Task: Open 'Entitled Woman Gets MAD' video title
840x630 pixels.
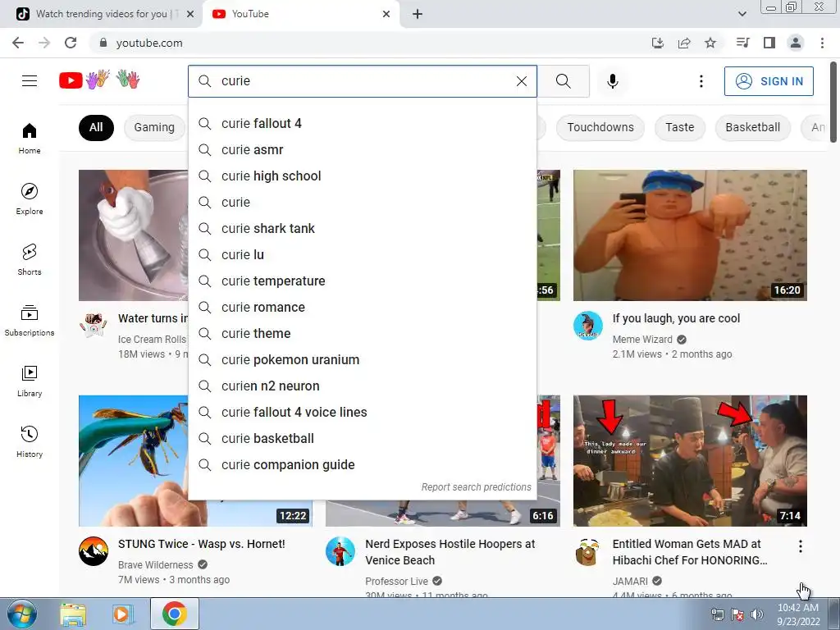Action: 689,552
